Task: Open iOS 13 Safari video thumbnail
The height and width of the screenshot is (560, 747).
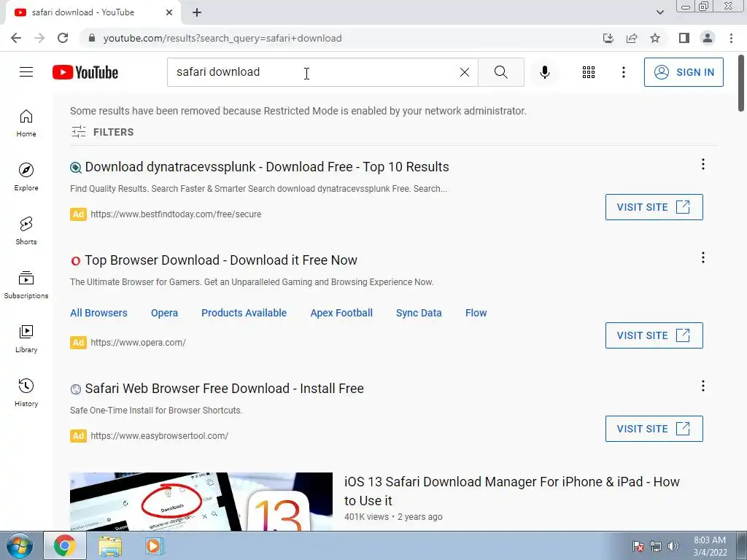Action: 201,502
